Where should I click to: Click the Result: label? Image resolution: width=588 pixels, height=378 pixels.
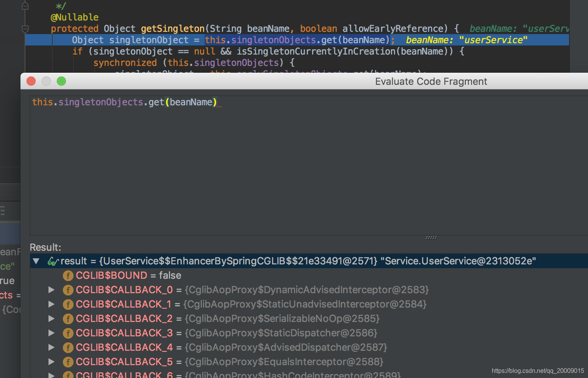pyautogui.click(x=45, y=247)
